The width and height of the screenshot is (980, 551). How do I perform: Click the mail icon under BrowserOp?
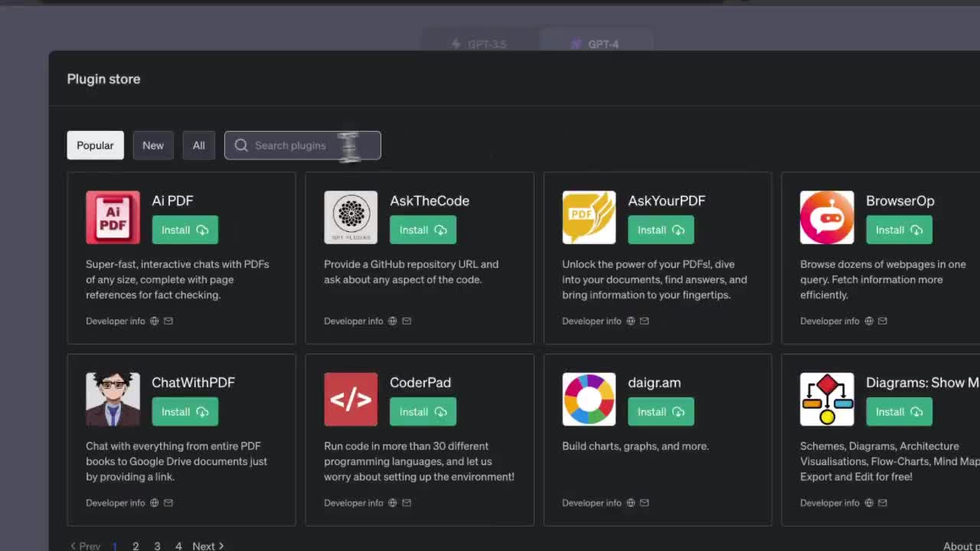coord(882,321)
